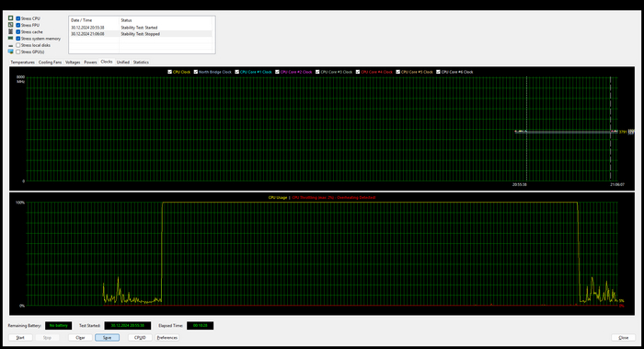Viewport: 644px width, 349px height.
Task: Hide the CPU Core #4 Clock line
Action: (358, 72)
